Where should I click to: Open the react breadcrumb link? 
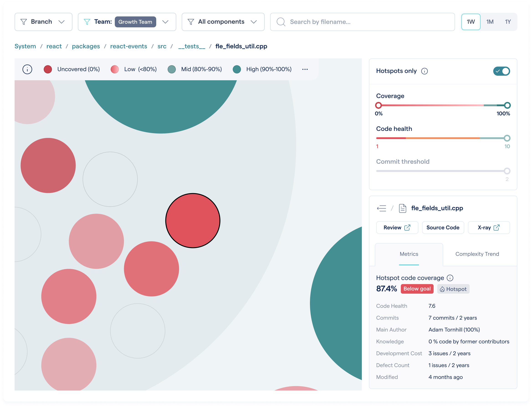(x=54, y=46)
